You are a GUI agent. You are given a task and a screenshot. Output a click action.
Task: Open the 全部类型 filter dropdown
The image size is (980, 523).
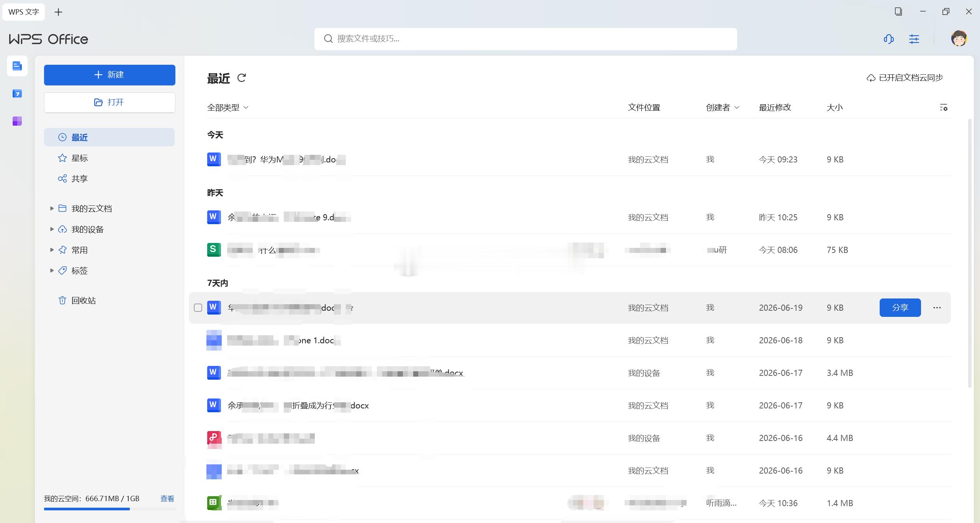pos(228,108)
